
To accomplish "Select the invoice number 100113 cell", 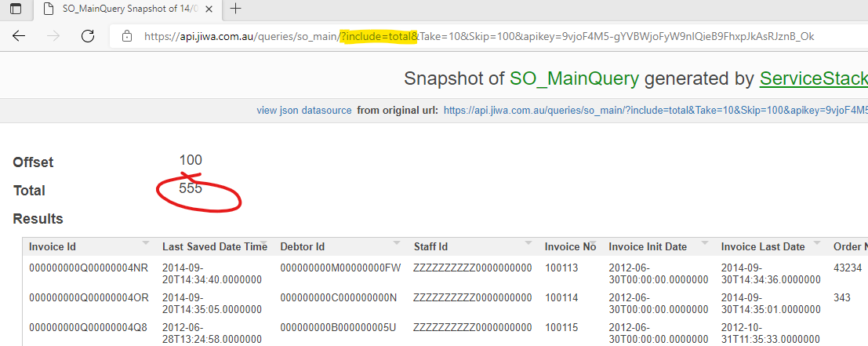I will point(561,268).
